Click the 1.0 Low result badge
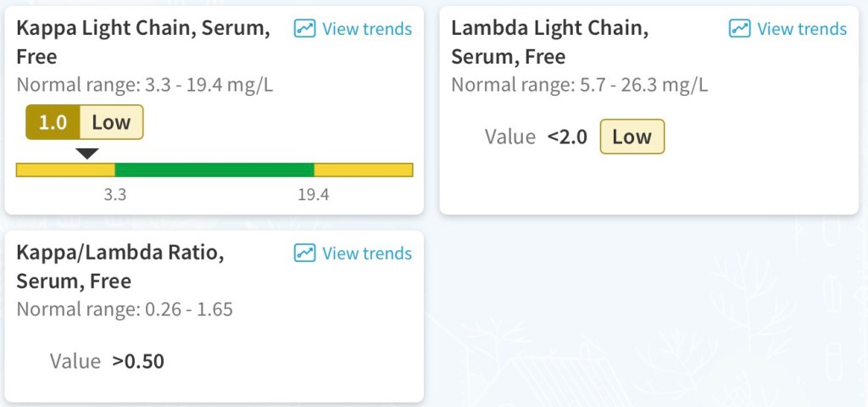This screenshot has height=407, width=868. (85, 122)
